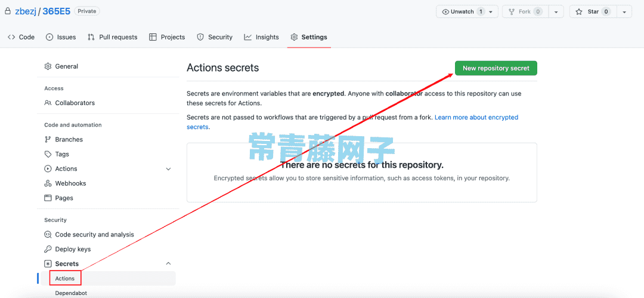Click the Deploy keys key icon

[x=48, y=249]
